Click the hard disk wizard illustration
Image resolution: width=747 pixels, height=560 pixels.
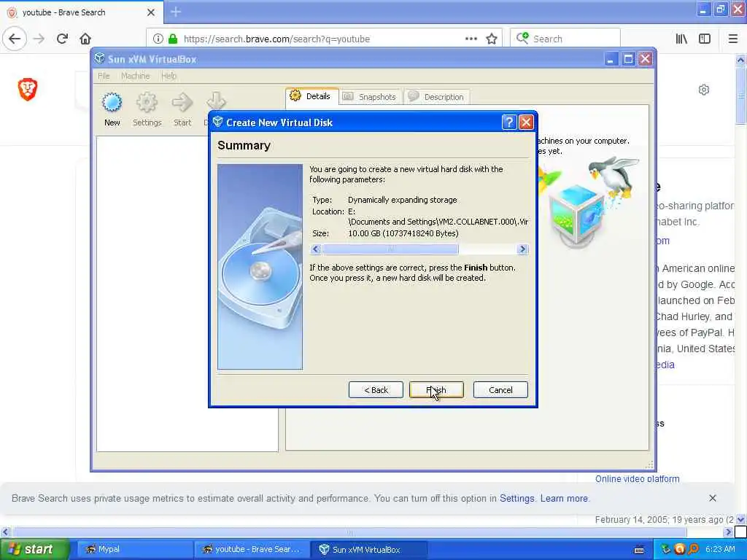coord(260,267)
